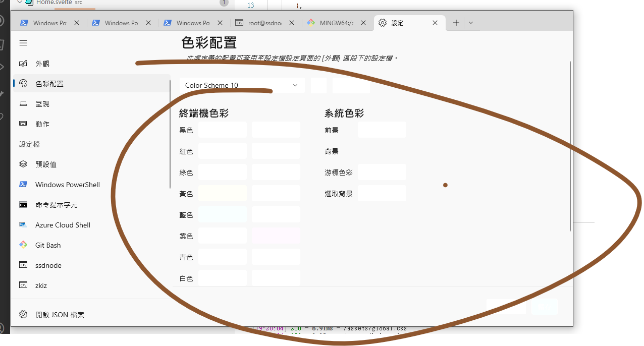Click the palette icon beside 色彩配置
The width and height of the screenshot is (644, 346).
23,84
